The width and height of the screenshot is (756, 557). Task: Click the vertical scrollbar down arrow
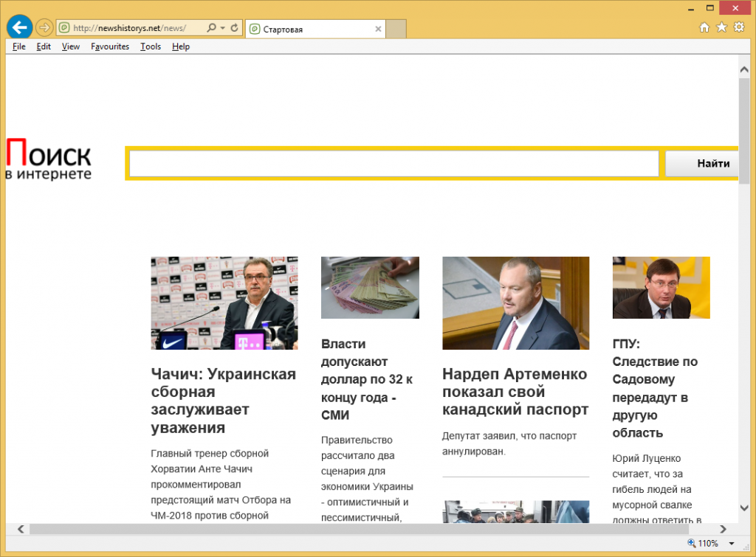point(744,508)
